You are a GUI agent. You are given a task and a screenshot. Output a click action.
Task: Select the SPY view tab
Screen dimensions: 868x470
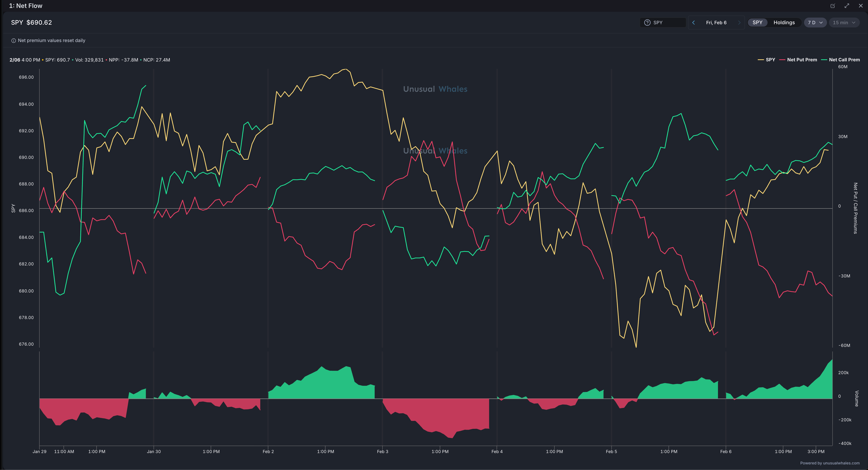[757, 23]
